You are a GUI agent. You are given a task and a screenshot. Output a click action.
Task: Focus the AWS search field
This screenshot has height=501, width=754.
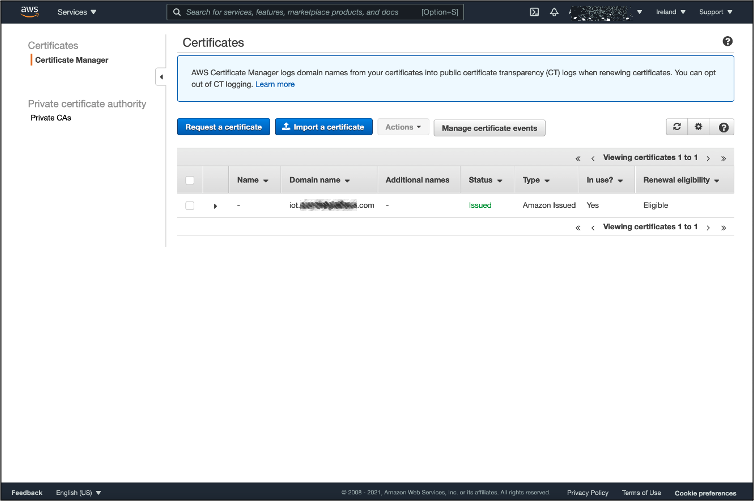[x=315, y=12]
